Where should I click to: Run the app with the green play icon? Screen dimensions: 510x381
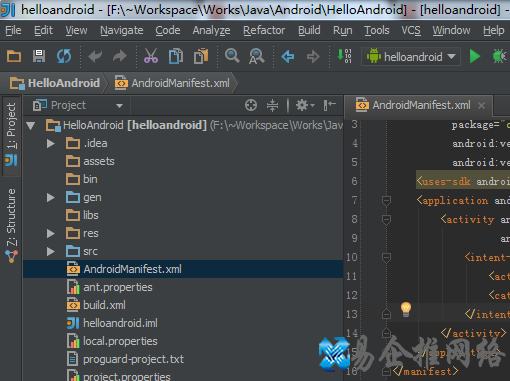[475, 56]
